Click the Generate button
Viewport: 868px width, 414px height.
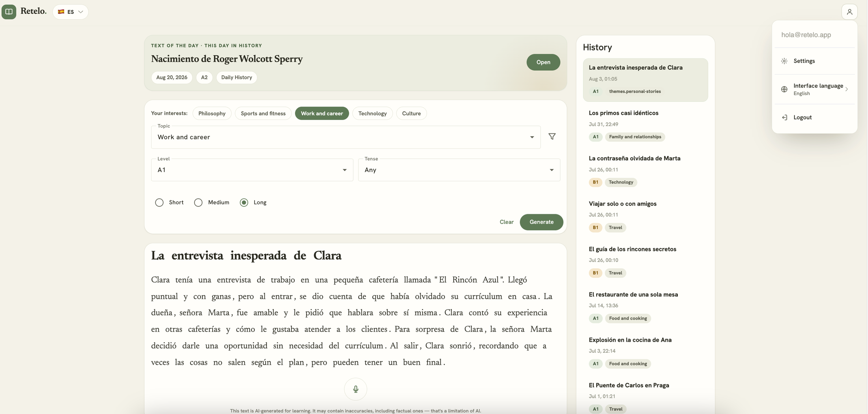(541, 222)
